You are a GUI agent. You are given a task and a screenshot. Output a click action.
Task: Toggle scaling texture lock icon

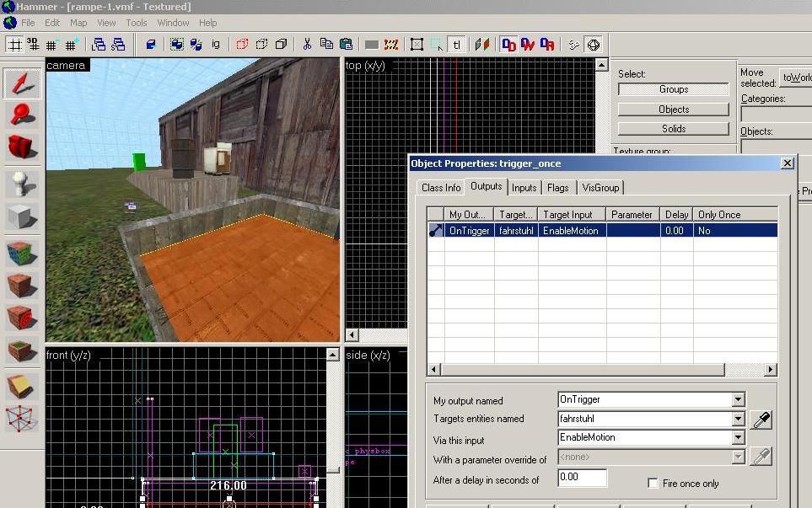(482, 45)
